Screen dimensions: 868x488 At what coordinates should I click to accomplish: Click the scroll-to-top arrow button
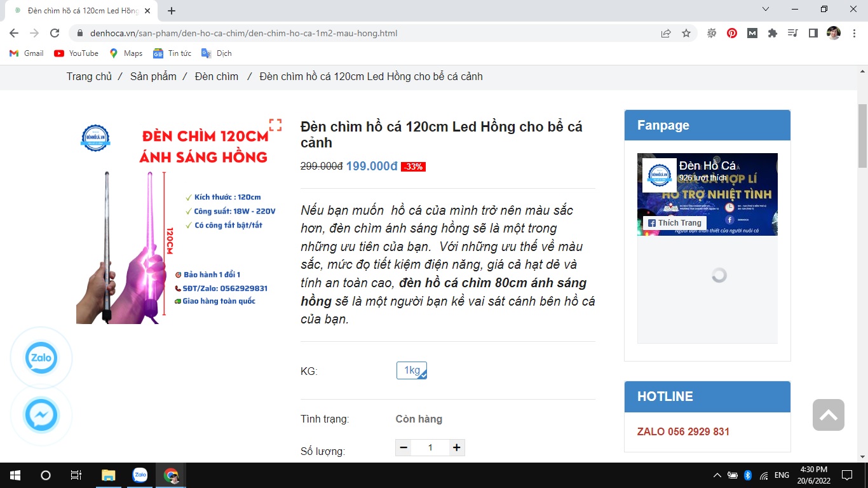point(828,415)
